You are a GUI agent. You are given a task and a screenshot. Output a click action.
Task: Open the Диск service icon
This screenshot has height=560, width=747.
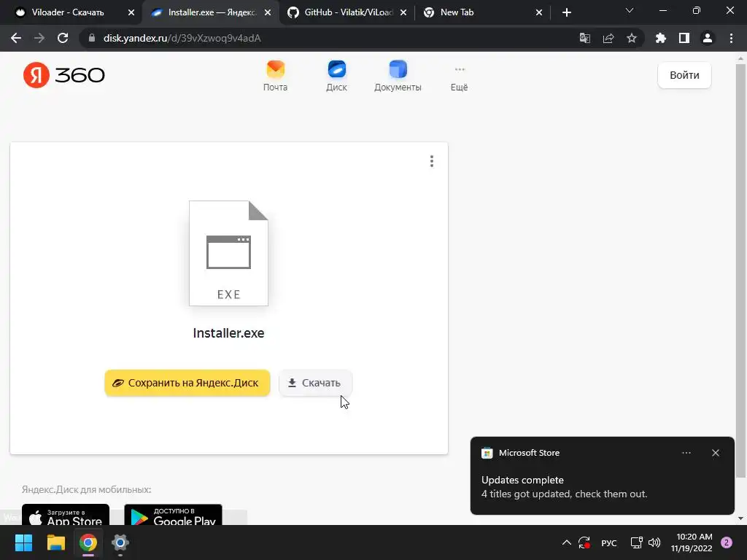(x=336, y=76)
